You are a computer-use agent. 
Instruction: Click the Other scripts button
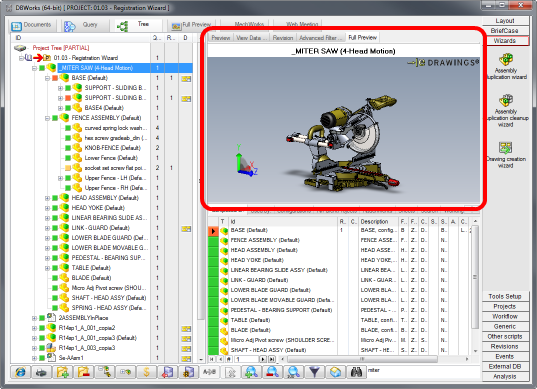click(x=505, y=337)
